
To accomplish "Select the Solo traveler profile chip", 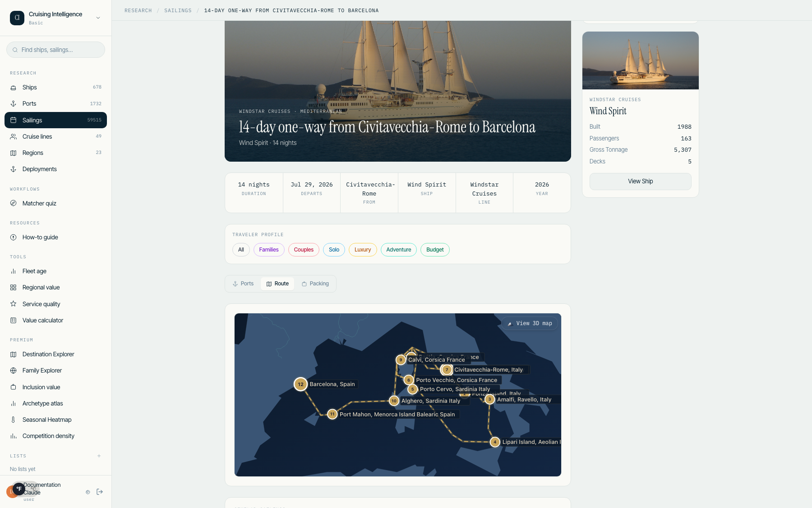I will point(334,250).
